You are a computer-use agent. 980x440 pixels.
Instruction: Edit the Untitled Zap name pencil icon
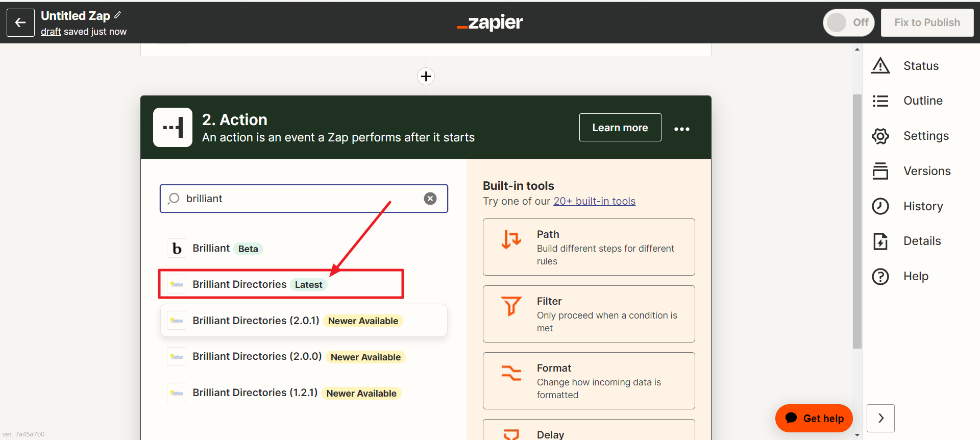[118, 15]
